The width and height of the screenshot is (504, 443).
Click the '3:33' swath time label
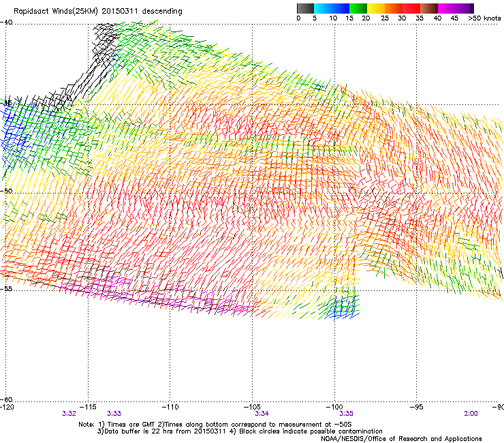[x=114, y=414]
